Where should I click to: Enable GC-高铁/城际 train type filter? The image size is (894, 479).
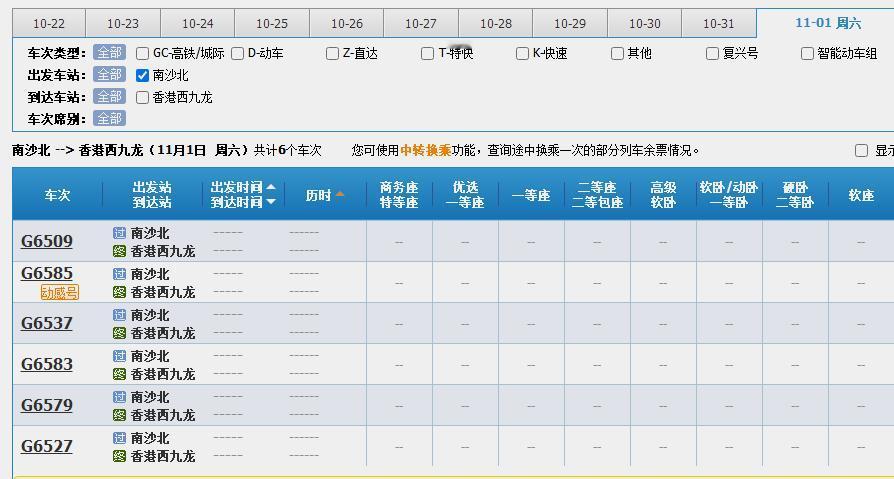(143, 54)
